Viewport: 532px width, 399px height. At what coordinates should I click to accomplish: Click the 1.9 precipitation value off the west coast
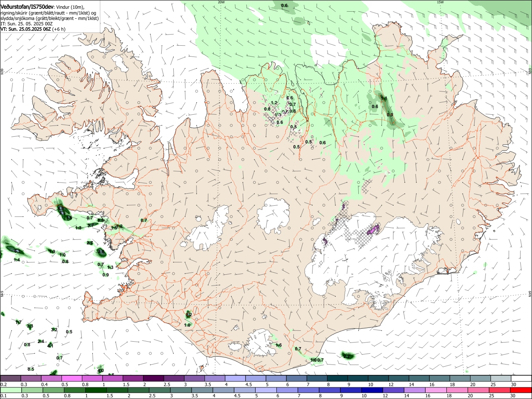click(52, 251)
